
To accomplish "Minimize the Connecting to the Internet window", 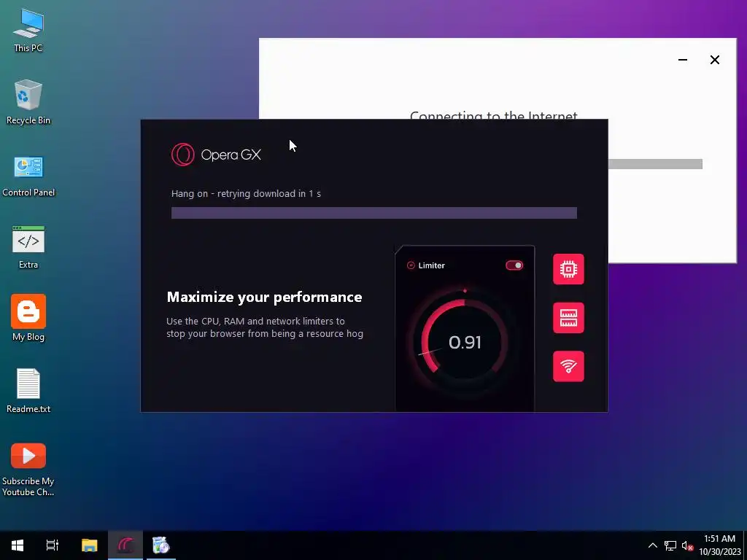I will [x=683, y=60].
